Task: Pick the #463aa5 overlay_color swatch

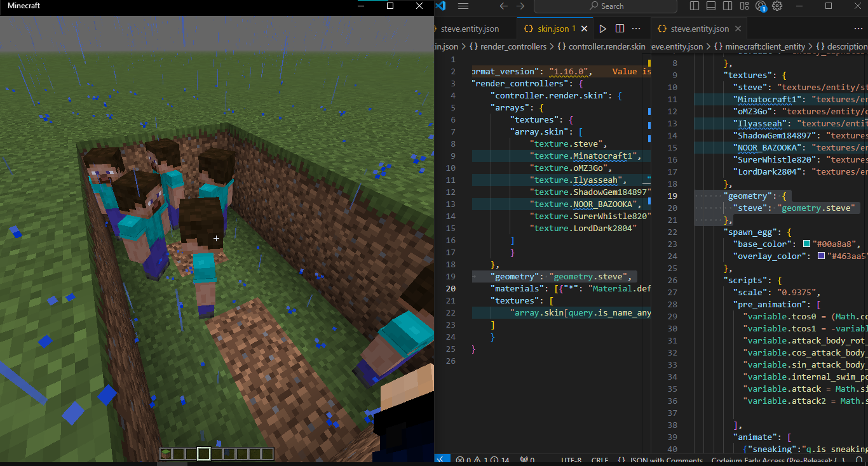Action: pos(822,256)
